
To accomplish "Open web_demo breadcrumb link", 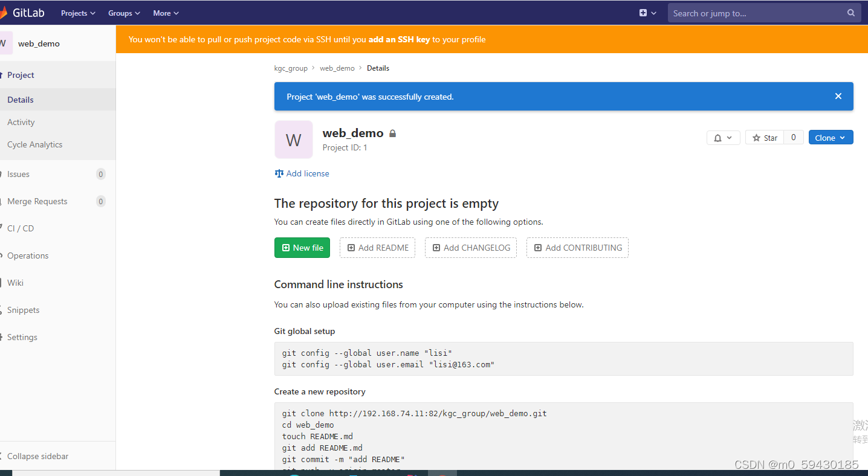I will 337,68.
